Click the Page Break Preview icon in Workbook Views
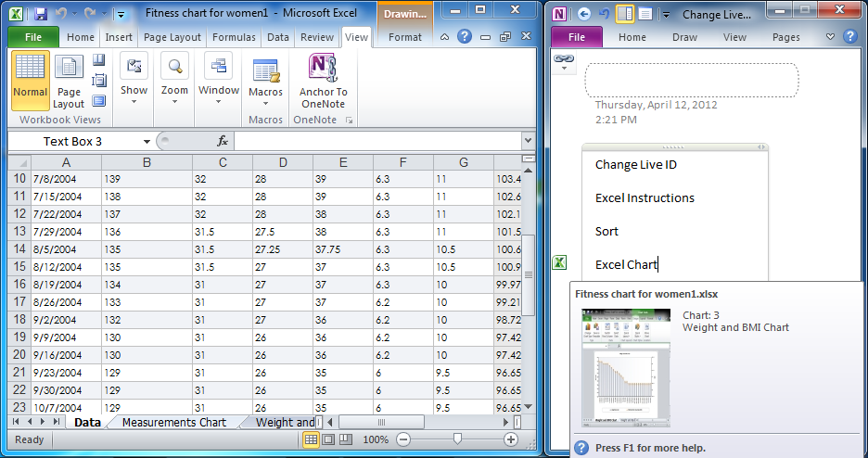Screen dimensions: 868x458 click(98, 59)
